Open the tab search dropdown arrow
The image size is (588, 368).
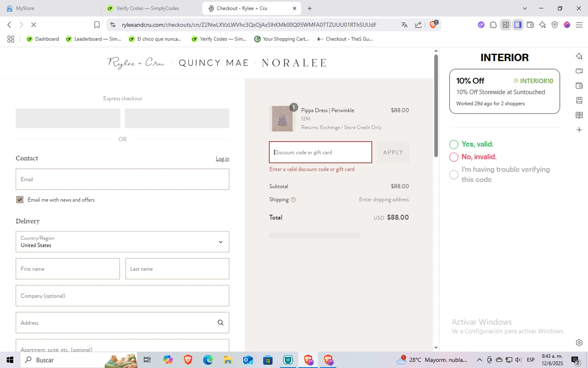(x=524, y=8)
